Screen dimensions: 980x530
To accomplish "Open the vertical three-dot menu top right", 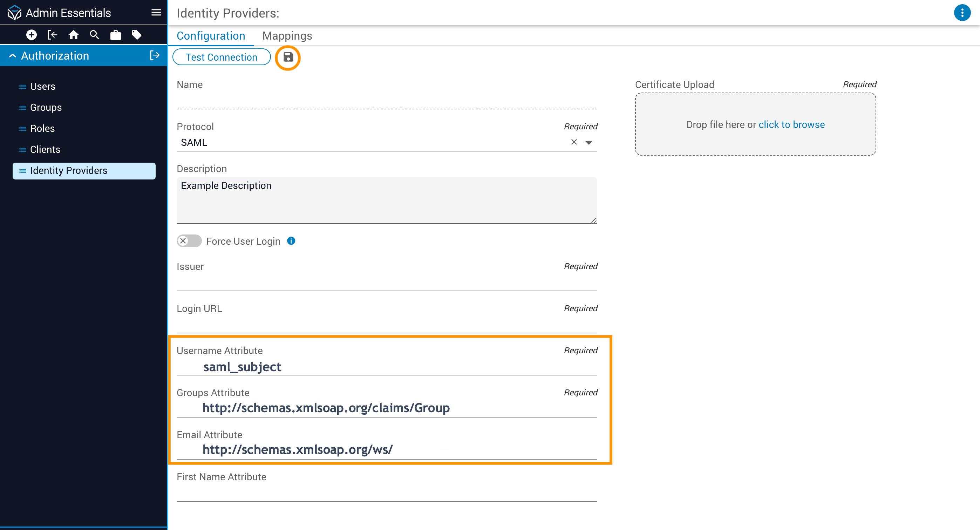I will pos(962,13).
